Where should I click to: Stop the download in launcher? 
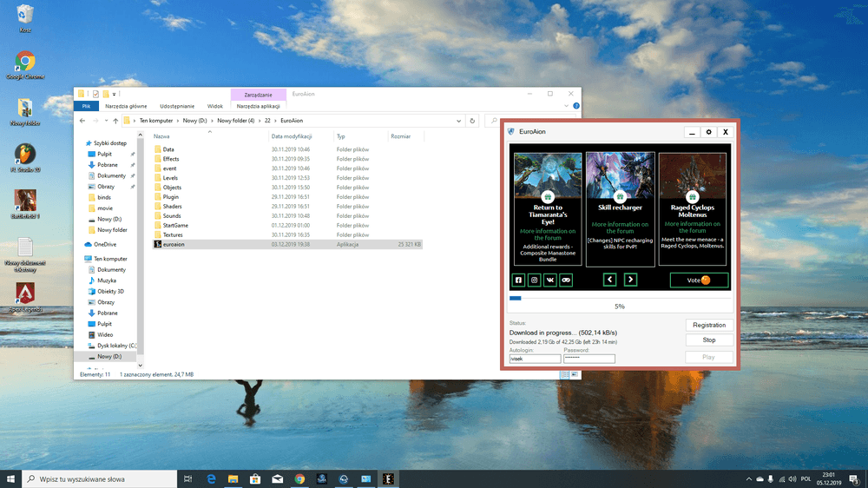709,340
